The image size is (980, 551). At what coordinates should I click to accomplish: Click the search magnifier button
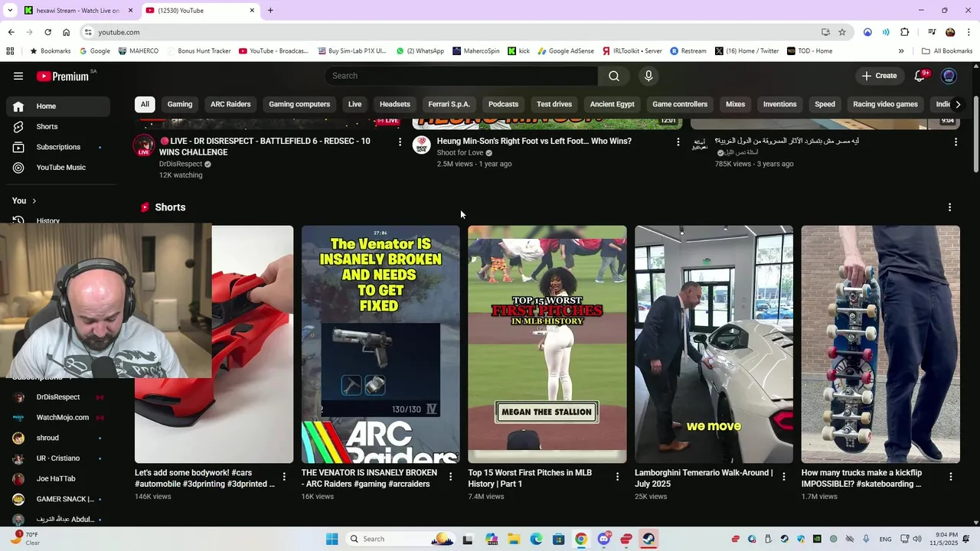click(614, 76)
